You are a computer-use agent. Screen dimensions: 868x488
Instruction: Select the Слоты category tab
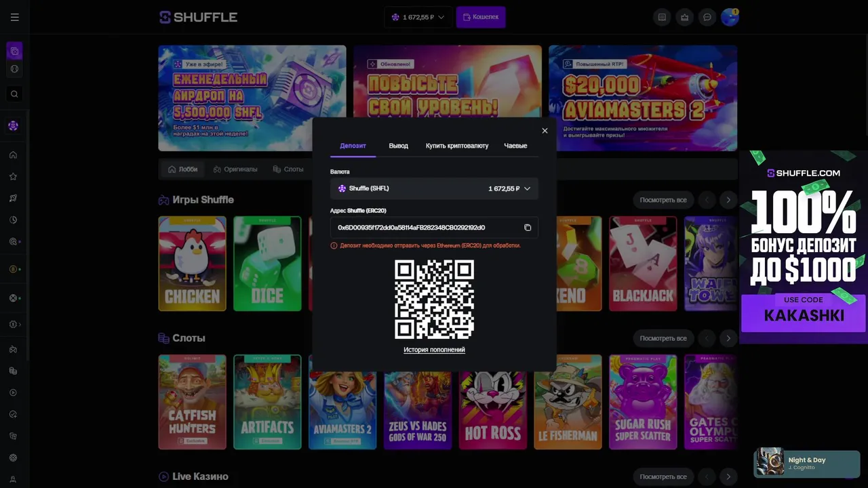(x=288, y=169)
